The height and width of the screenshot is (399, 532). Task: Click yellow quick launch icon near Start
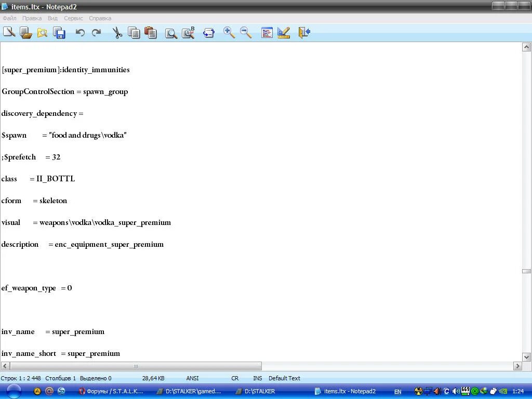tap(37, 391)
